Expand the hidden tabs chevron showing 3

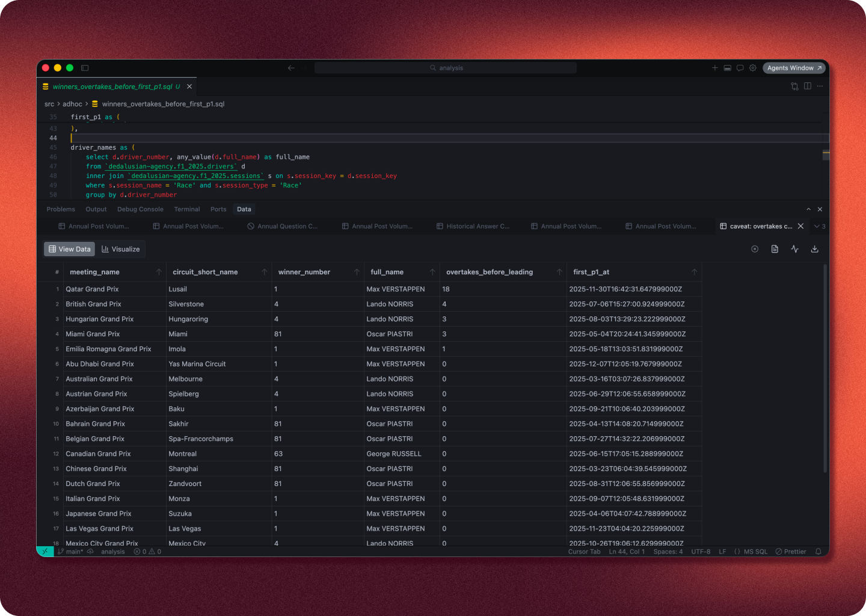[820, 226]
